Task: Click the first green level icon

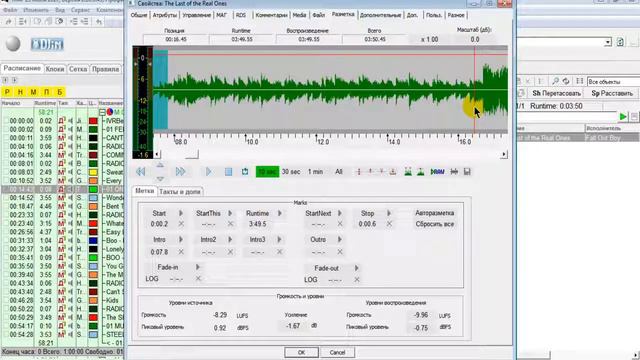Action: point(408,172)
